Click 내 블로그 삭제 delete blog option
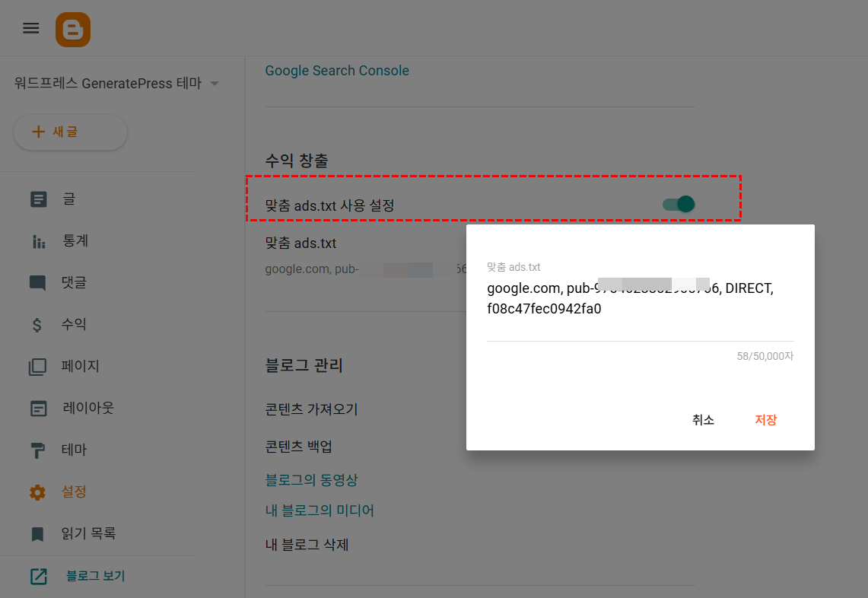868x598 pixels. point(307,546)
